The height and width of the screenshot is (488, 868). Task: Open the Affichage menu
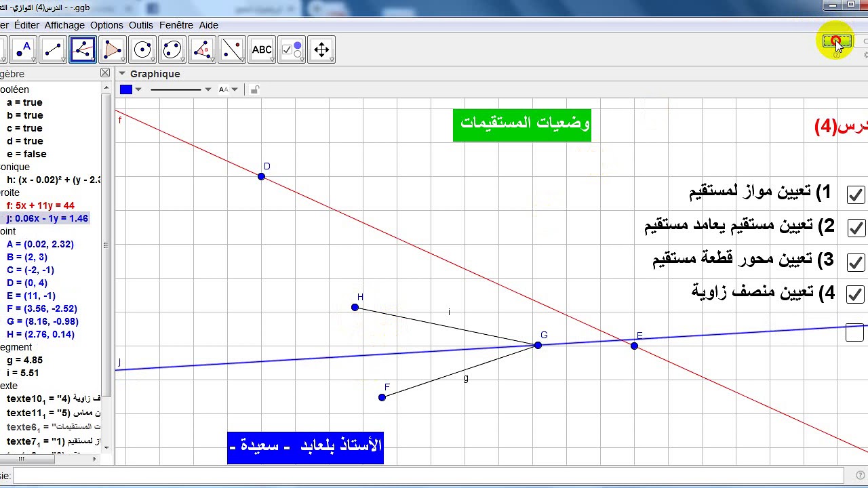[64, 25]
